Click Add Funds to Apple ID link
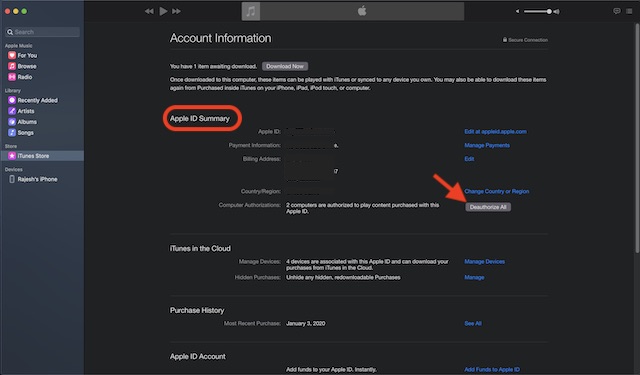 tap(492, 369)
